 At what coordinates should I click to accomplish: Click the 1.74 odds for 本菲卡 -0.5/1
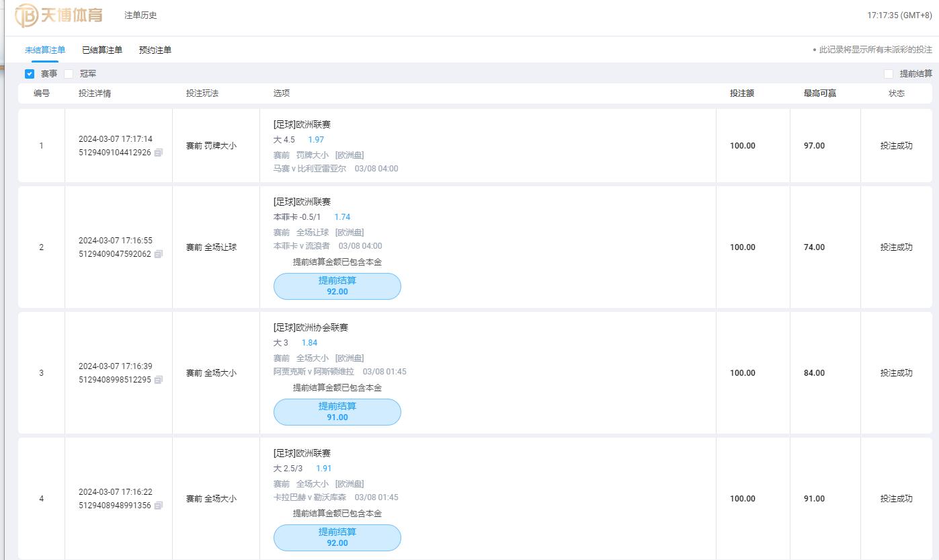tap(342, 217)
